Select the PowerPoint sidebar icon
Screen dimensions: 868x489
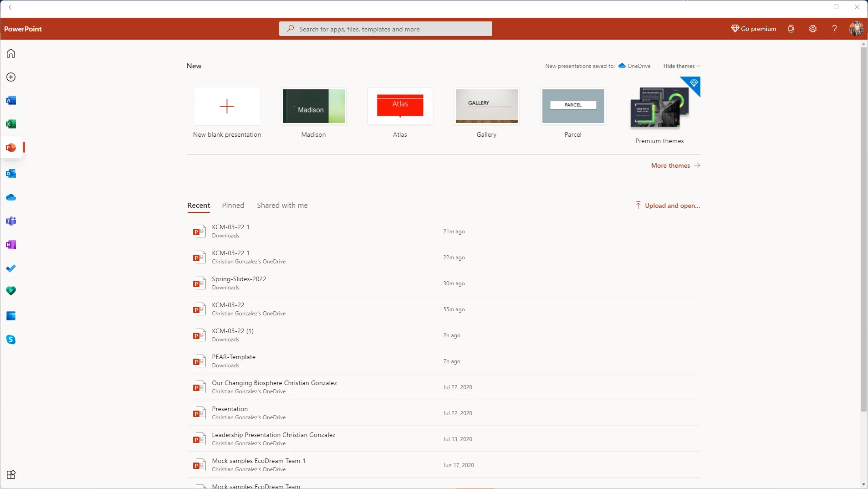[11, 148]
